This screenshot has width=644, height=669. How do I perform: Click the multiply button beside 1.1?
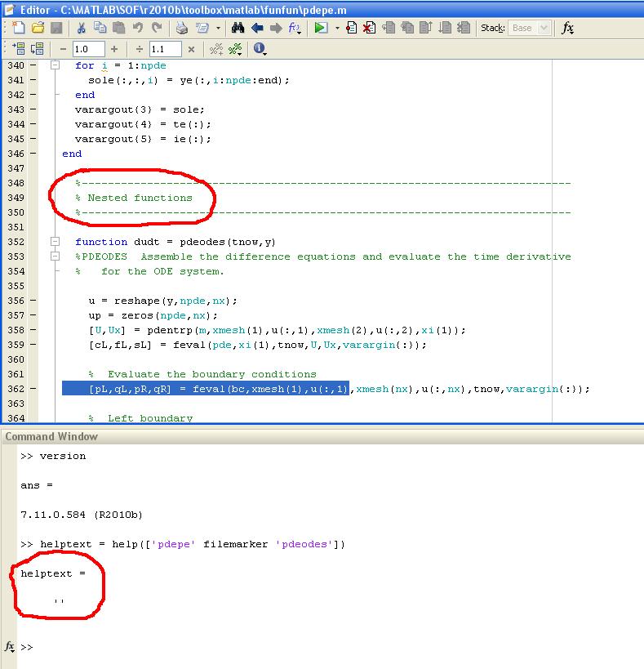pyautogui.click(x=191, y=49)
